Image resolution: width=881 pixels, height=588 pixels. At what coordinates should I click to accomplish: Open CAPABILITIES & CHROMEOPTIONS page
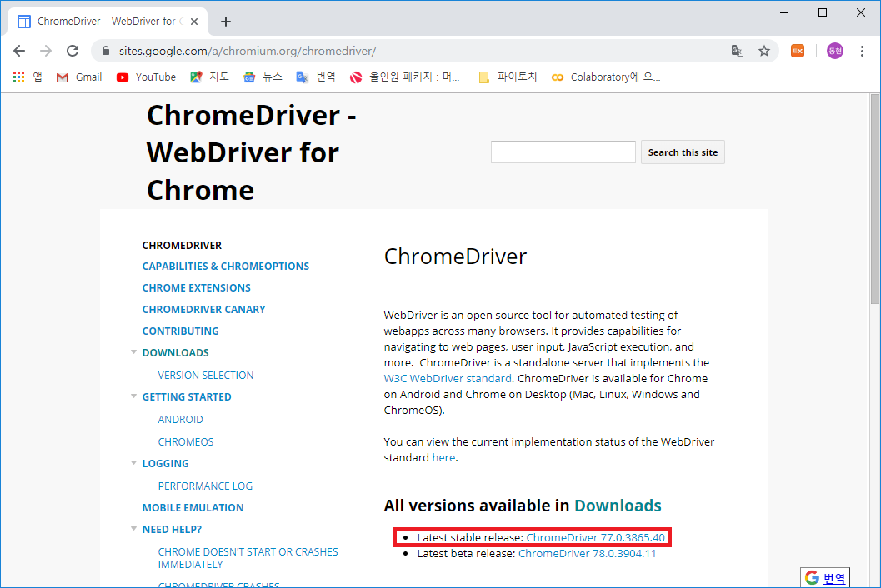coord(225,267)
